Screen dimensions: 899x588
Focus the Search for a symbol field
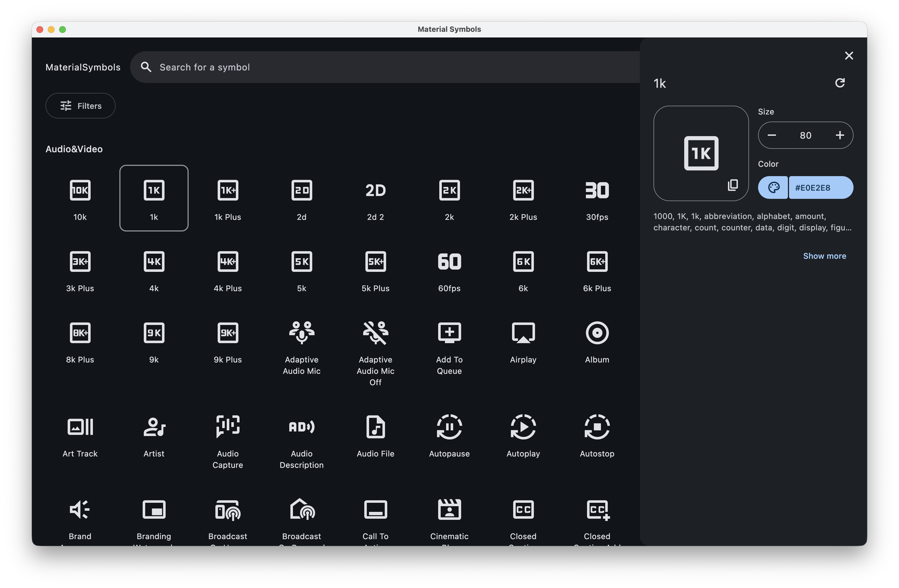point(385,67)
